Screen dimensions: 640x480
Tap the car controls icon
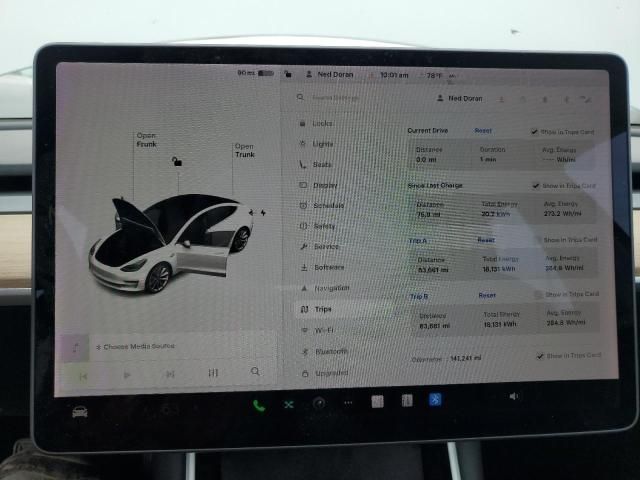tap(79, 411)
